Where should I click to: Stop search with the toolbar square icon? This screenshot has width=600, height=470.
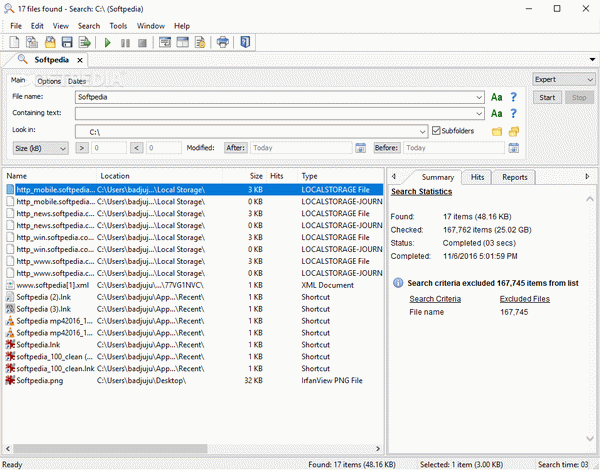(x=142, y=43)
